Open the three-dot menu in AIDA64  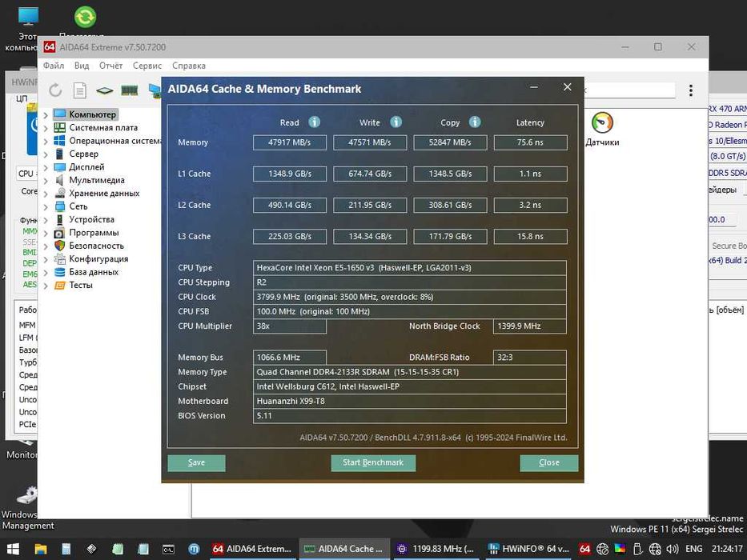[x=691, y=90]
